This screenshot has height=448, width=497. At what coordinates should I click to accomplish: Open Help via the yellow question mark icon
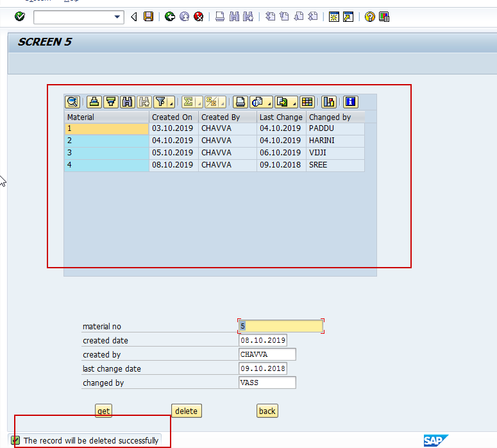tap(369, 17)
